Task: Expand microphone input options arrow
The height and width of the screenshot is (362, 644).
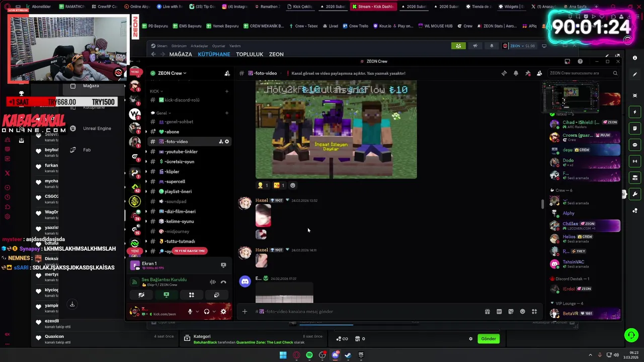Action: [x=197, y=312]
